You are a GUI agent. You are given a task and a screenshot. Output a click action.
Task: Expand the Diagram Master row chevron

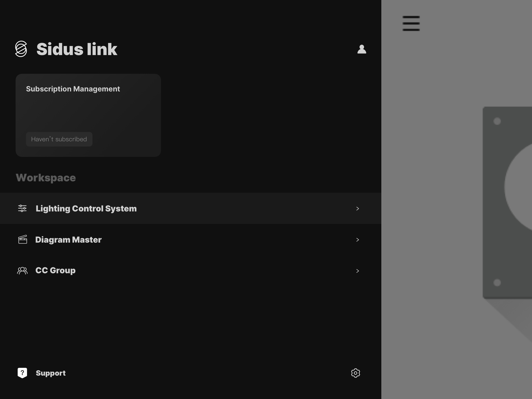coord(358,240)
